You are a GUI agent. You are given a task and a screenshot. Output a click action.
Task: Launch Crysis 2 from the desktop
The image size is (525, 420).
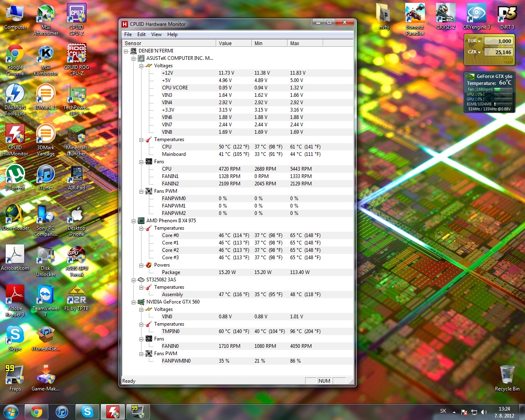(446, 17)
